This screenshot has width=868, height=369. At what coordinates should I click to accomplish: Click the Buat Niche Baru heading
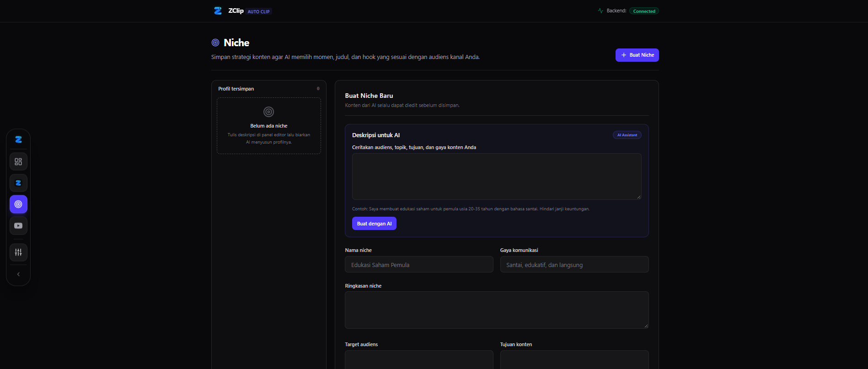pyautogui.click(x=369, y=96)
